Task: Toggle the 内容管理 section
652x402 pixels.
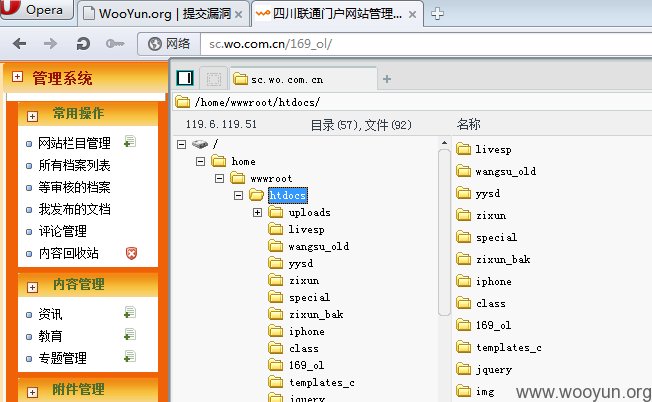Action: [x=32, y=287]
